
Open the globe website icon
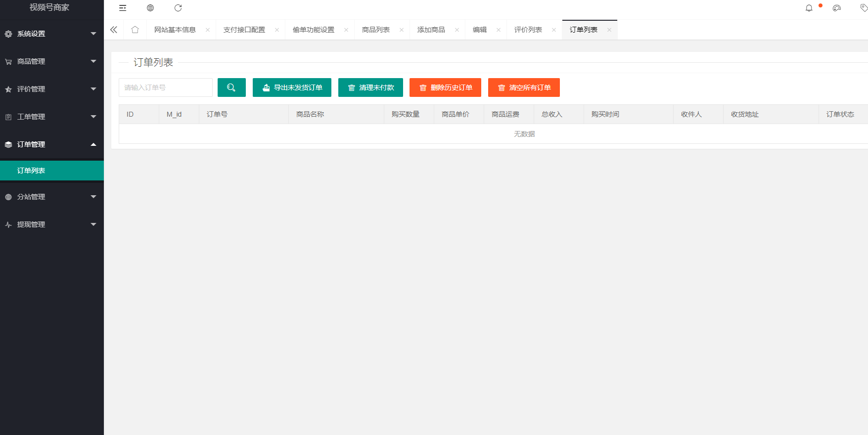pyautogui.click(x=150, y=8)
